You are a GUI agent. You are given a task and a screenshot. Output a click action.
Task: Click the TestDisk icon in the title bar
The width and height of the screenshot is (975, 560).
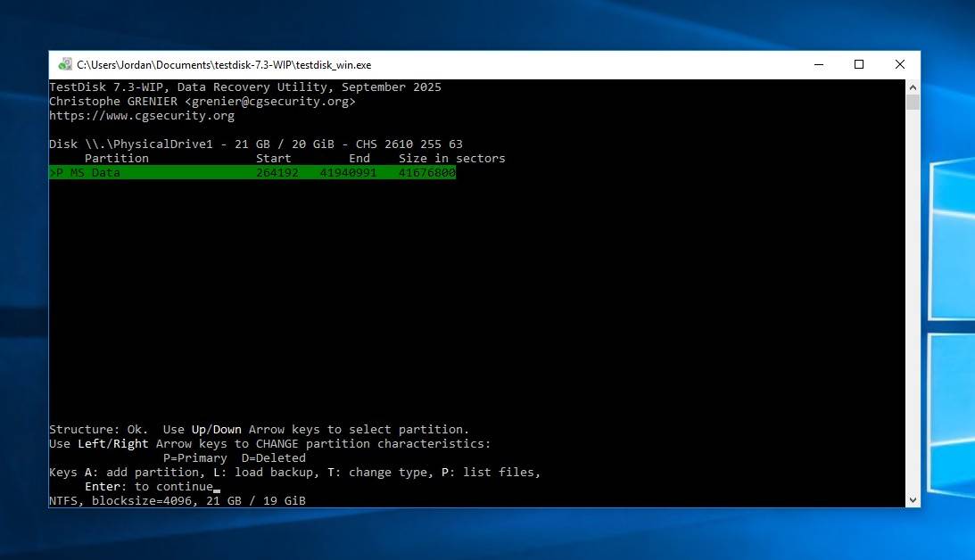(x=64, y=64)
